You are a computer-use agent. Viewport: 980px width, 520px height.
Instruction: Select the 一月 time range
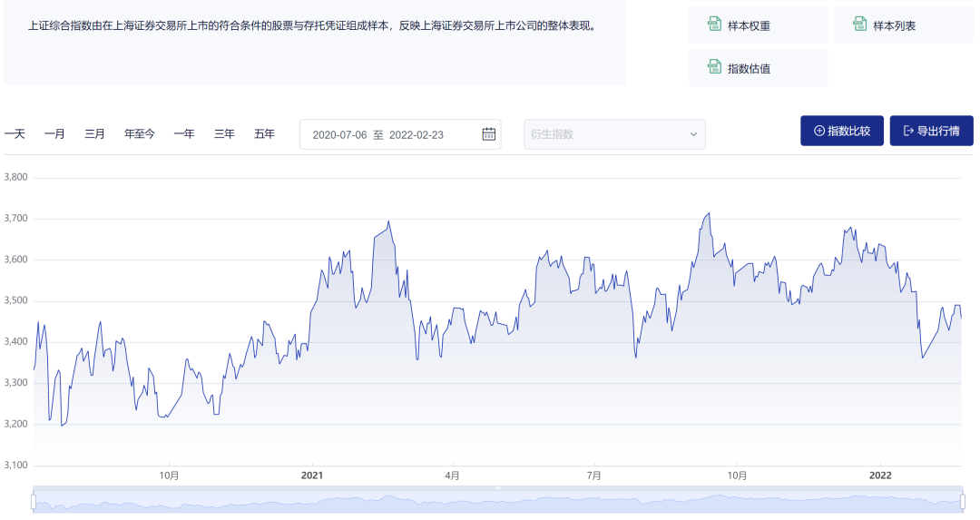pyautogui.click(x=54, y=133)
